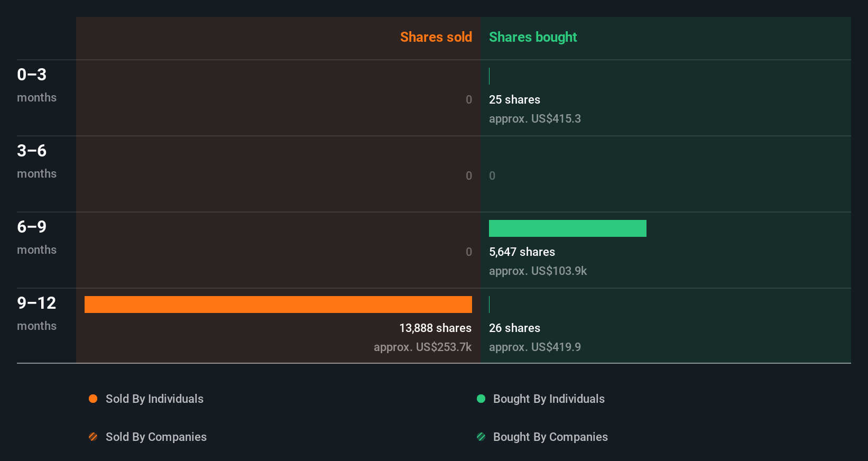The height and width of the screenshot is (461, 868).
Task: Click the orange 13,888 shares sold bar
Action: pos(278,305)
